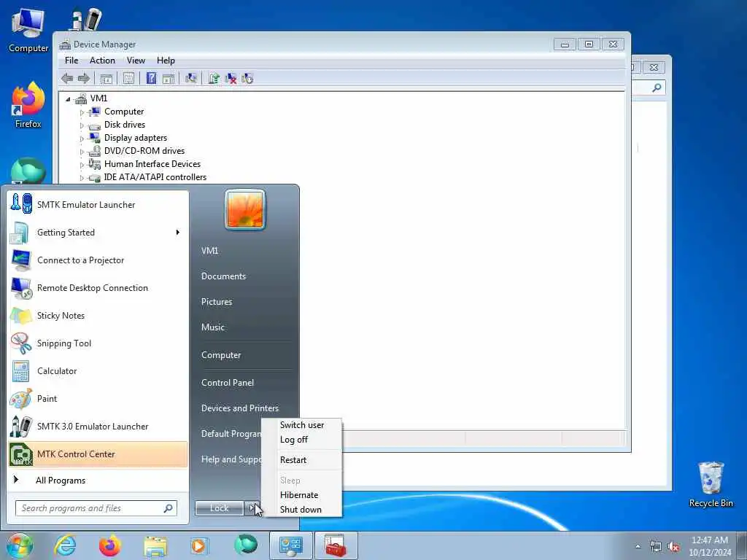Launch the Snipping Tool

98,343
